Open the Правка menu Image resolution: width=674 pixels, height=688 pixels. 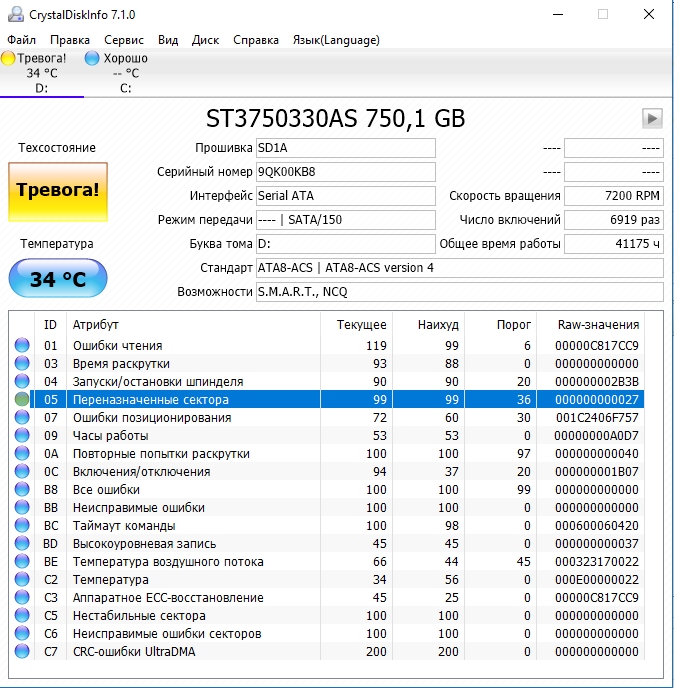click(70, 40)
